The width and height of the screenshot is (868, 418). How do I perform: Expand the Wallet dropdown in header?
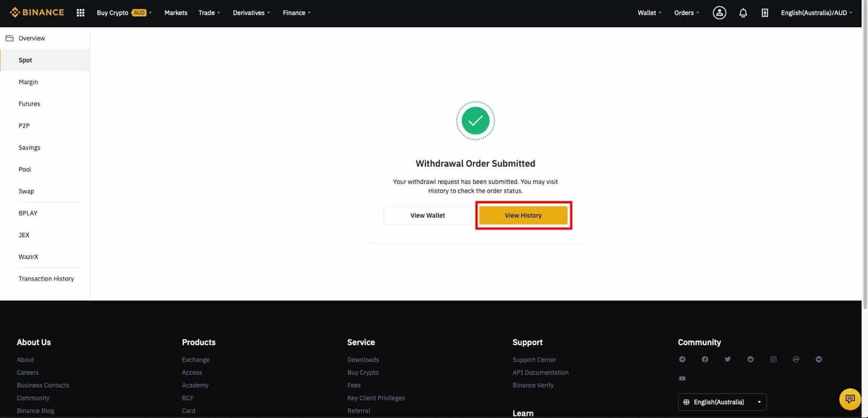[649, 12]
